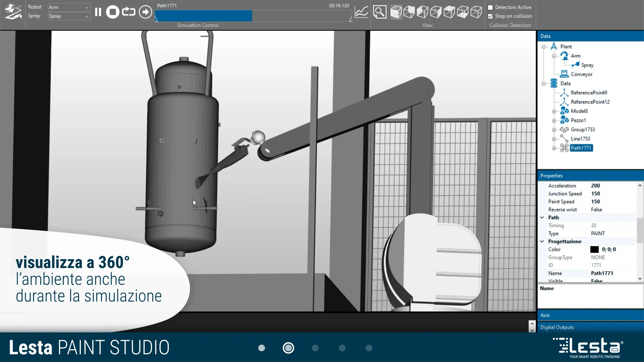
Task: Expand the Group1733 tree node
Action: pos(554,130)
